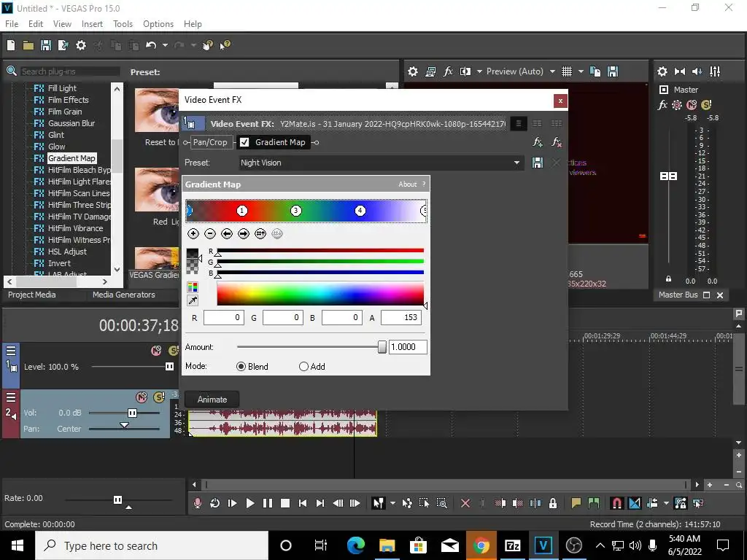Click the Video Output FX icon in preview
Image resolution: width=747 pixels, height=560 pixels.
pyautogui.click(x=448, y=71)
